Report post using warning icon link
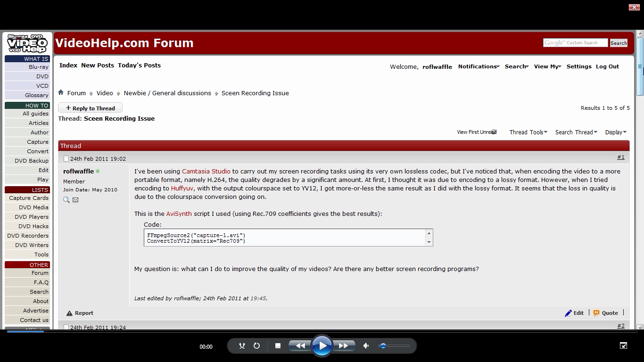644x362 pixels. (80, 313)
